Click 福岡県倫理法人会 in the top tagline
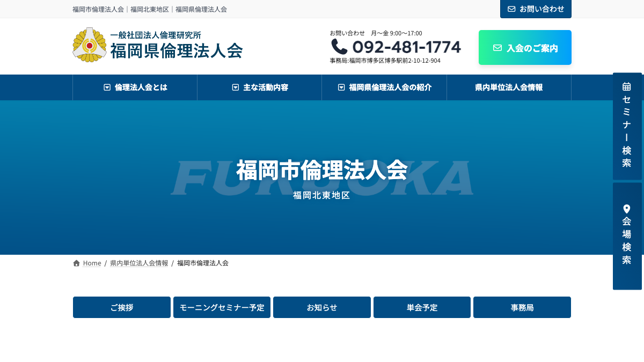Viewport: 644px width, 362px height. pos(201,9)
